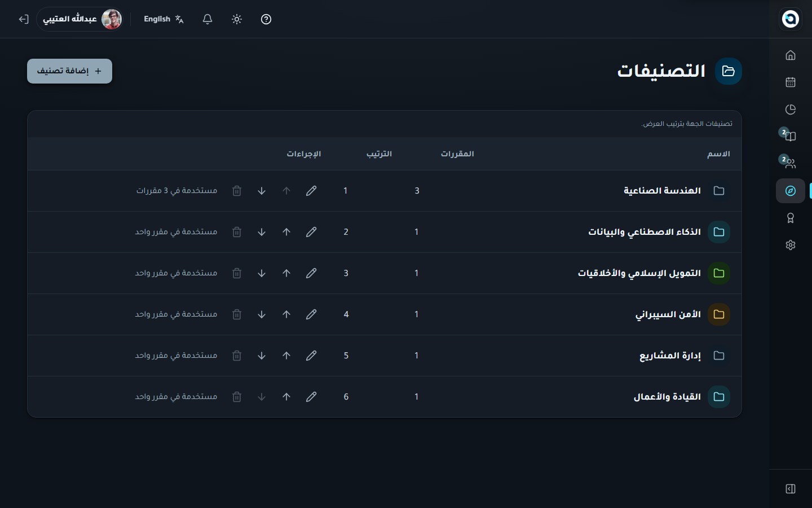Click the الإجراءات column header
The image size is (812, 508).
303,154
